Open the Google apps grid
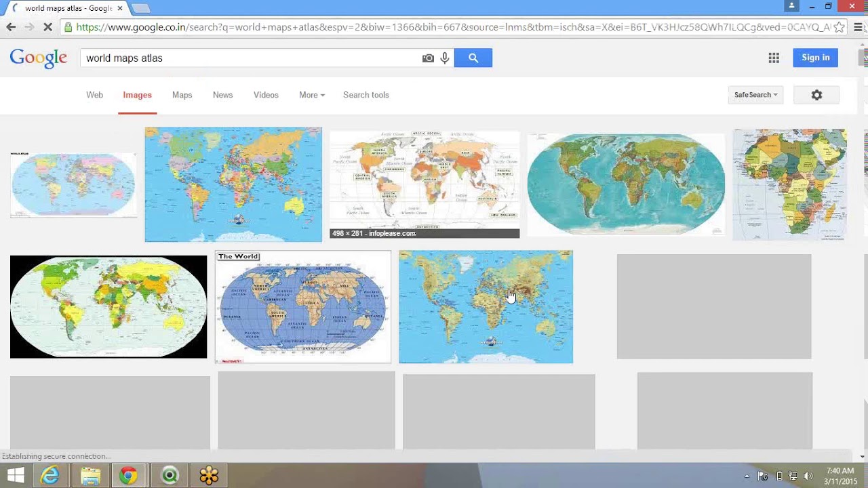 pyautogui.click(x=774, y=58)
